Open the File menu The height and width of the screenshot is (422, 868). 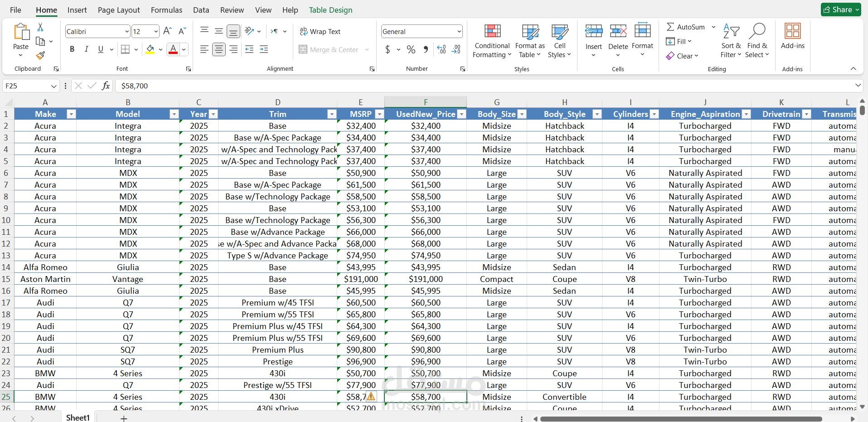pyautogui.click(x=15, y=10)
